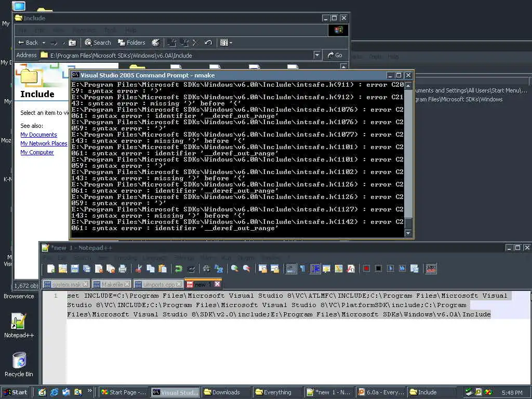Screen dimensions: 532x399
Task: Click the ABC spell check icon in Notepad++
Action: [431, 269]
